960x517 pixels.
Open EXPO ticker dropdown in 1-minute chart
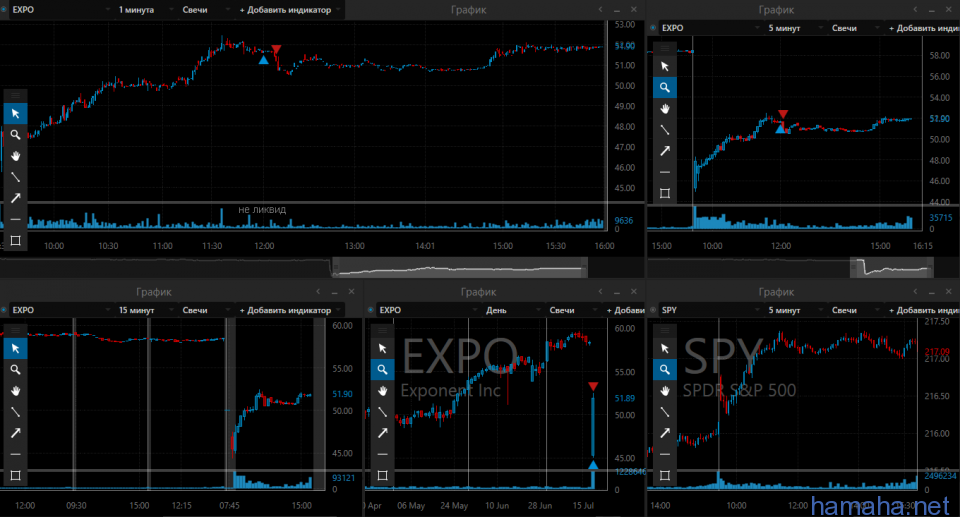61,10
